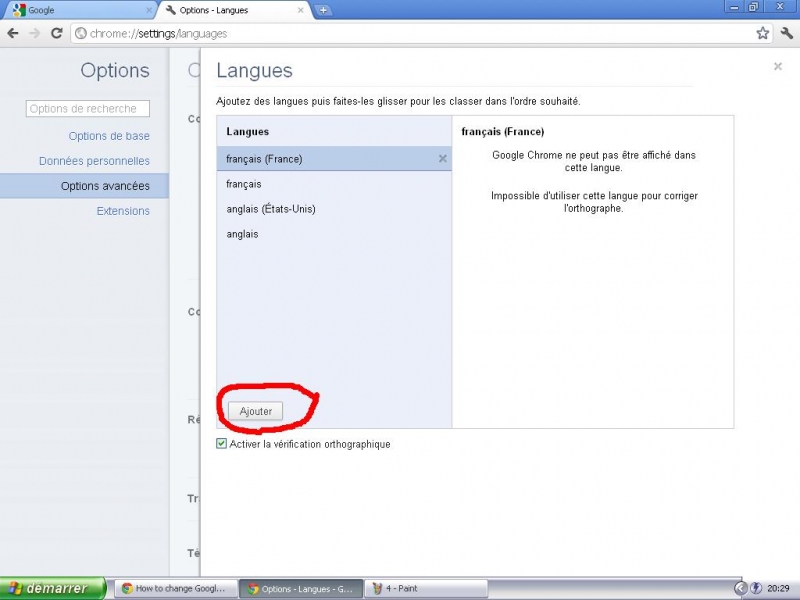Open the Extensions section
800x600 pixels.
pos(124,211)
